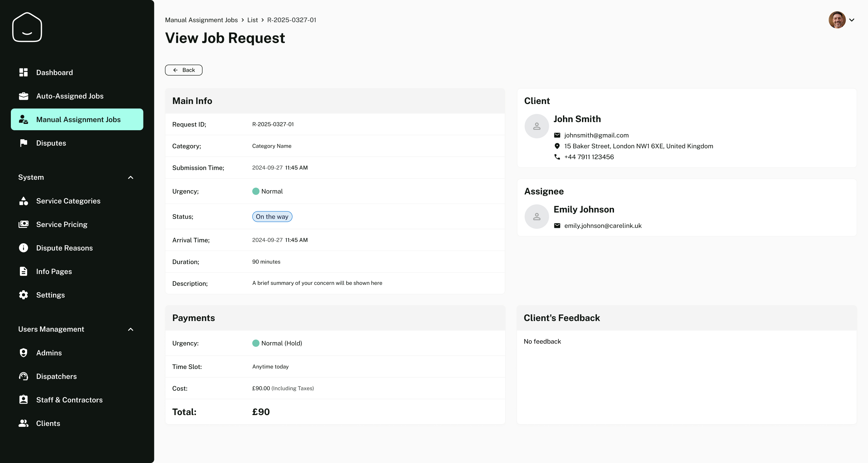
Task: Click the On the way status badge
Action: pyautogui.click(x=272, y=217)
